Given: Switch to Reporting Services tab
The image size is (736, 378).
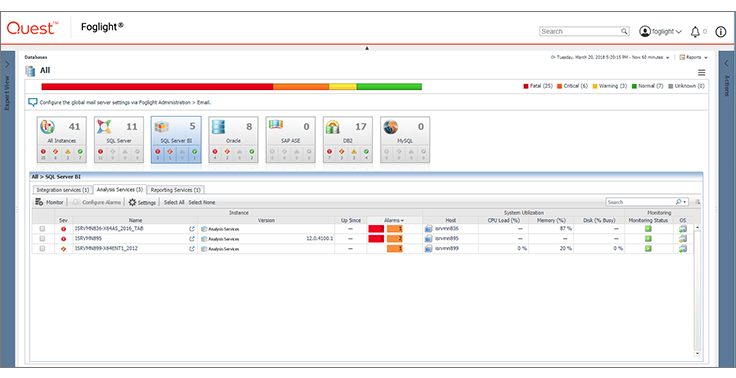Looking at the screenshot, I should coord(176,190).
